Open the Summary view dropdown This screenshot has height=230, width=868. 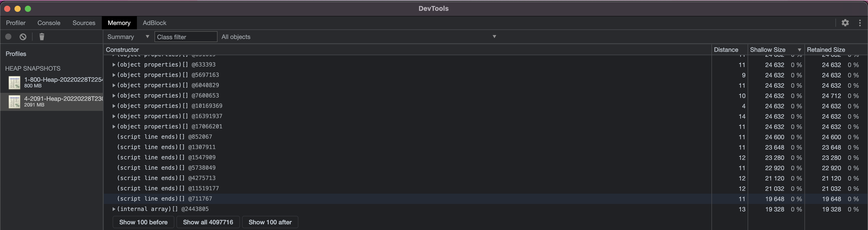click(128, 37)
